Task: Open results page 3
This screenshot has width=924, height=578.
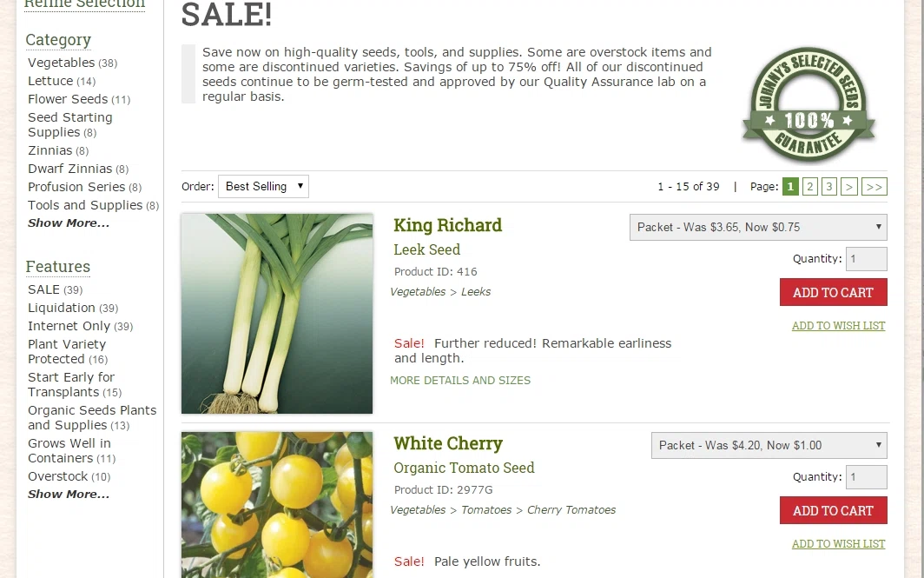Action: (828, 186)
